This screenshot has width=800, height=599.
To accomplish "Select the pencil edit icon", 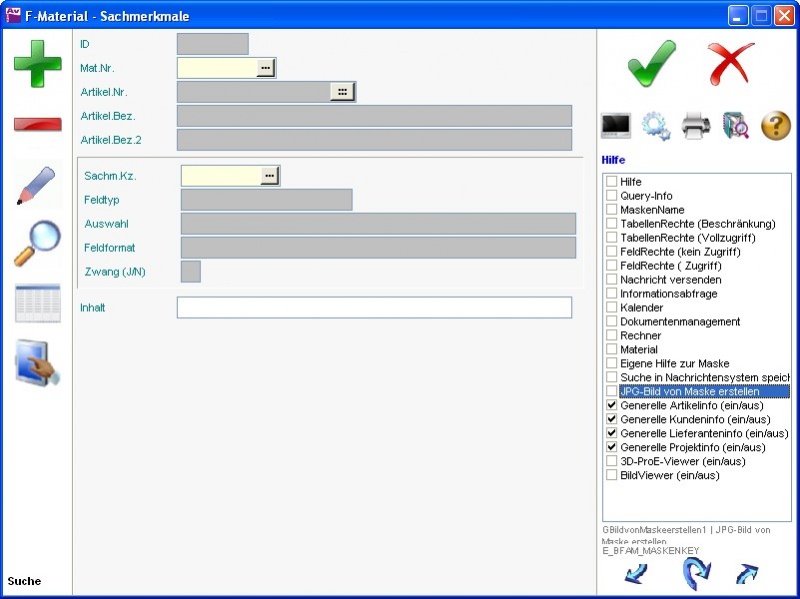I will pos(37,185).
